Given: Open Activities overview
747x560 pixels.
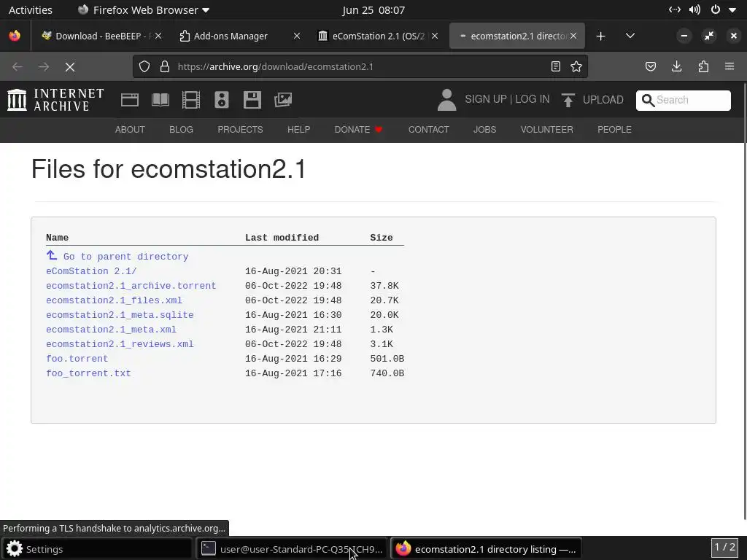Looking at the screenshot, I should click(31, 10).
